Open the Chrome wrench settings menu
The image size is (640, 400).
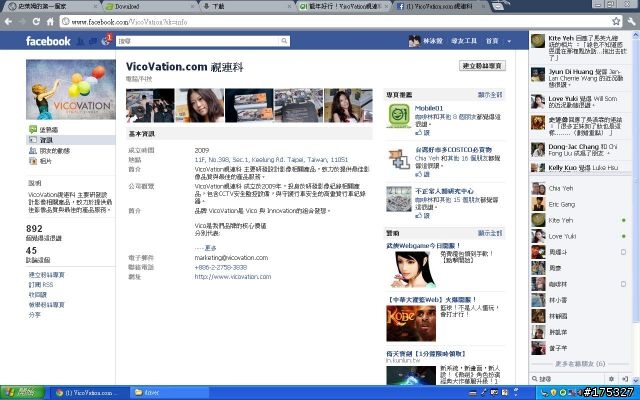631,21
